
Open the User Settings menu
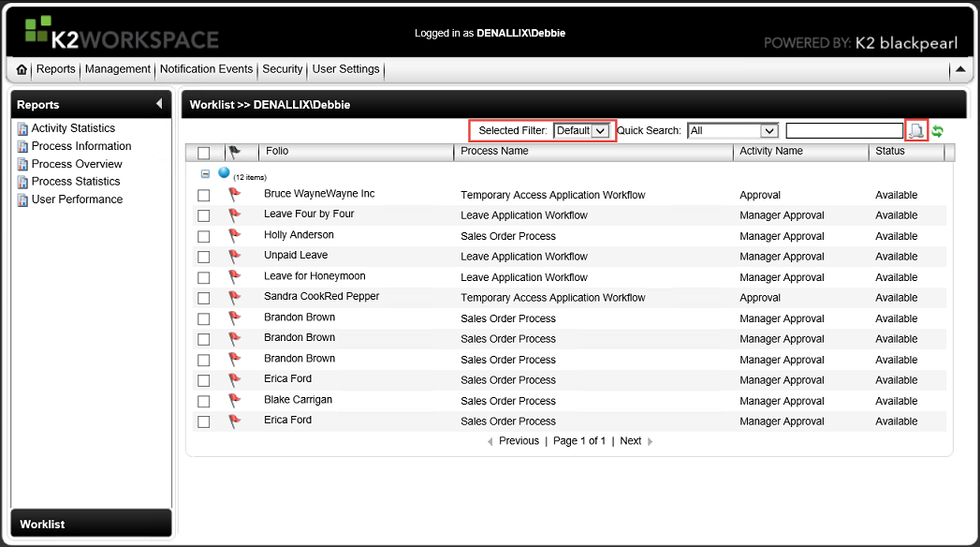point(345,69)
